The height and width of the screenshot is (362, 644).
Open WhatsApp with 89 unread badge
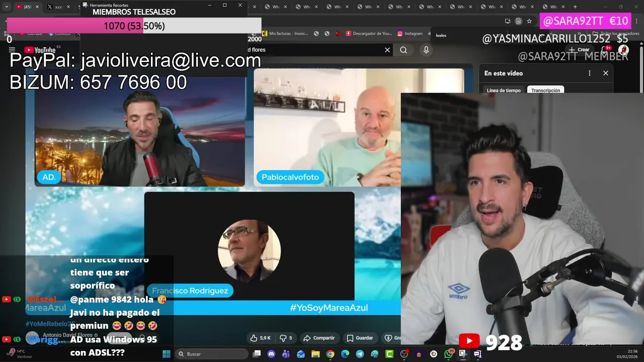[x=448, y=354]
